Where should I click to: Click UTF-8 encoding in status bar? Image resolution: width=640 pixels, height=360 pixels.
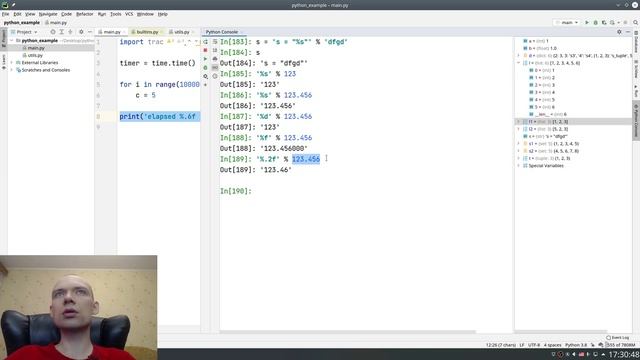[x=534, y=345]
